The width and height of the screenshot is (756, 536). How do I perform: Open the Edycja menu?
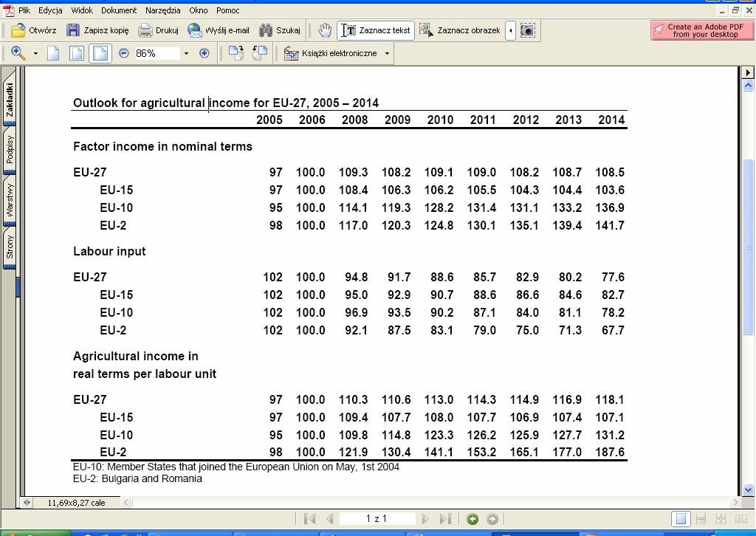[x=50, y=10]
